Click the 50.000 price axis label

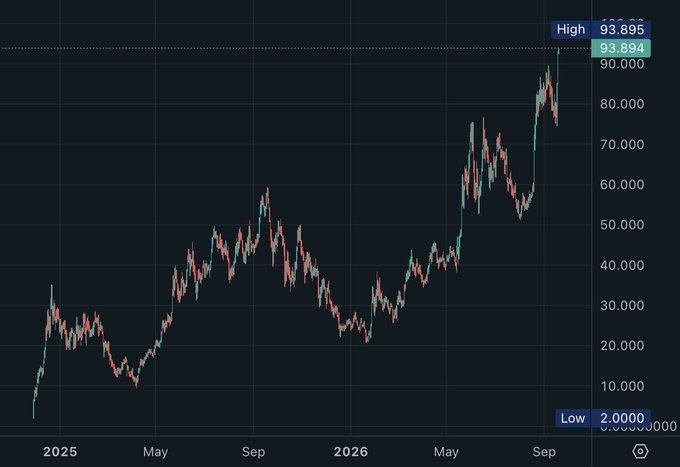click(622, 225)
